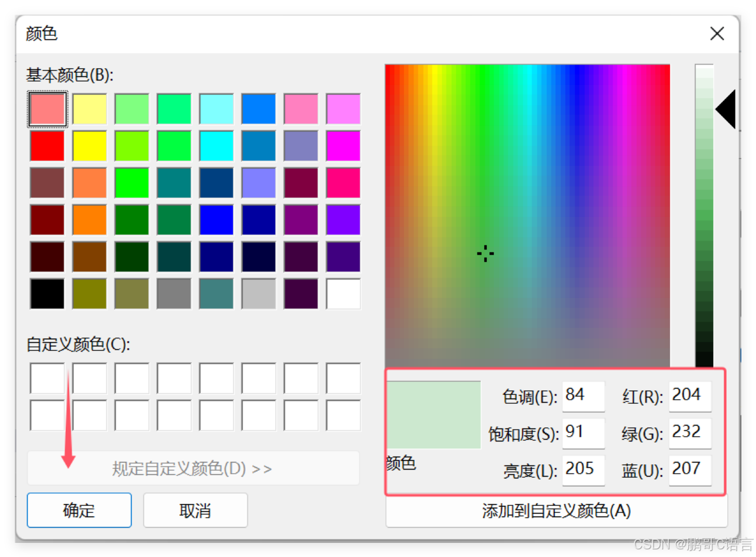This screenshot has height=557, width=756.
Task: Click 添加到自定义颜色(A) button
Action: tap(556, 511)
